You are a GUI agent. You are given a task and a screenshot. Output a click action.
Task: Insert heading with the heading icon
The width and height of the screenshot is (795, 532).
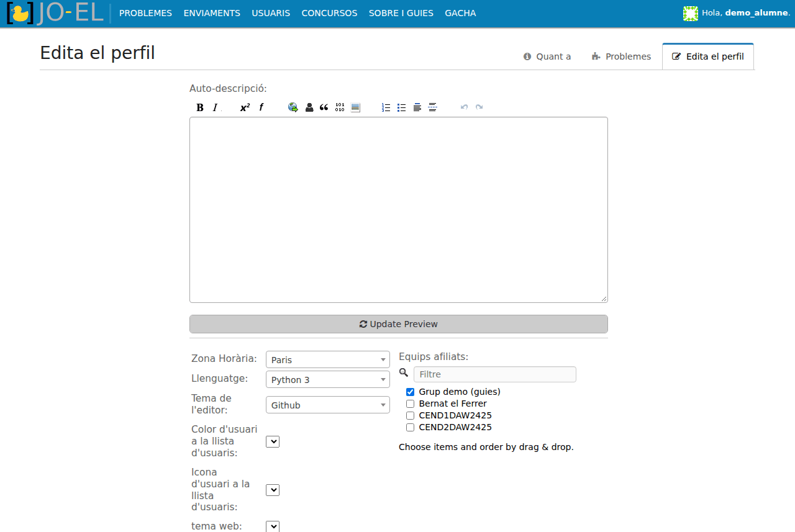417,107
